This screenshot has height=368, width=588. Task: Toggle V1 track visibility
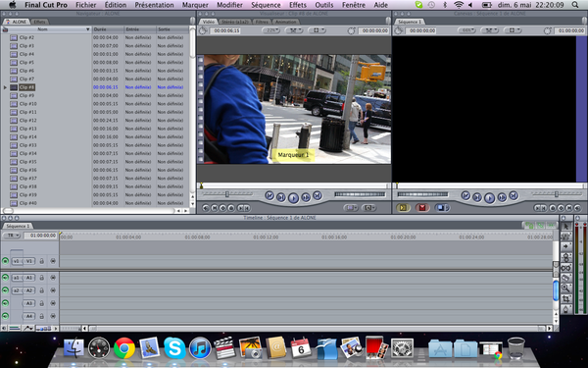click(5, 261)
